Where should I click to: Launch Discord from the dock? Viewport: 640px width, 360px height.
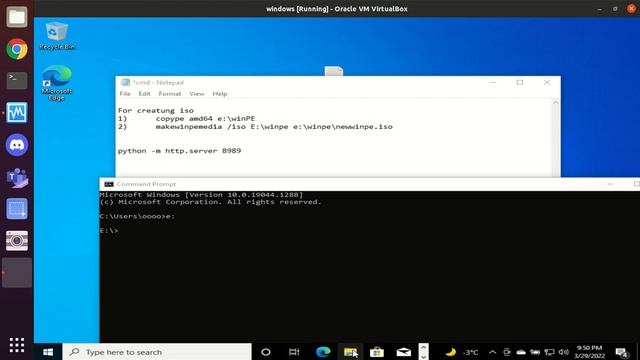[17, 144]
